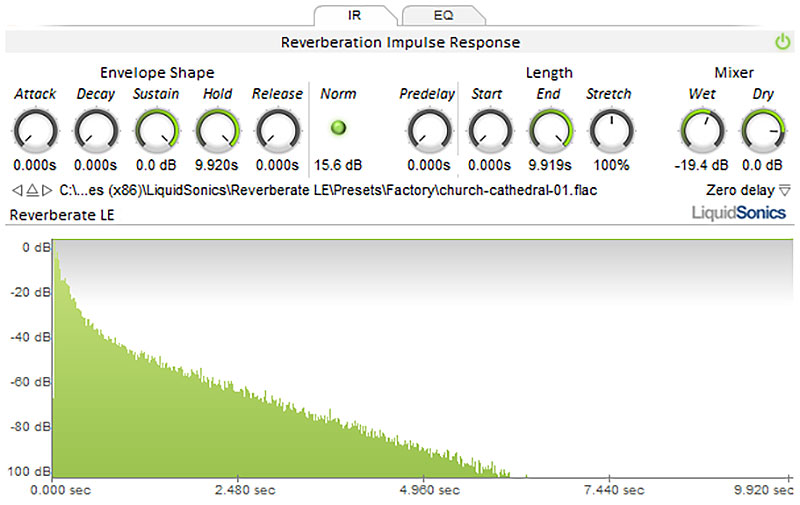
Task: Click the Sustain knob
Action: click(157, 131)
